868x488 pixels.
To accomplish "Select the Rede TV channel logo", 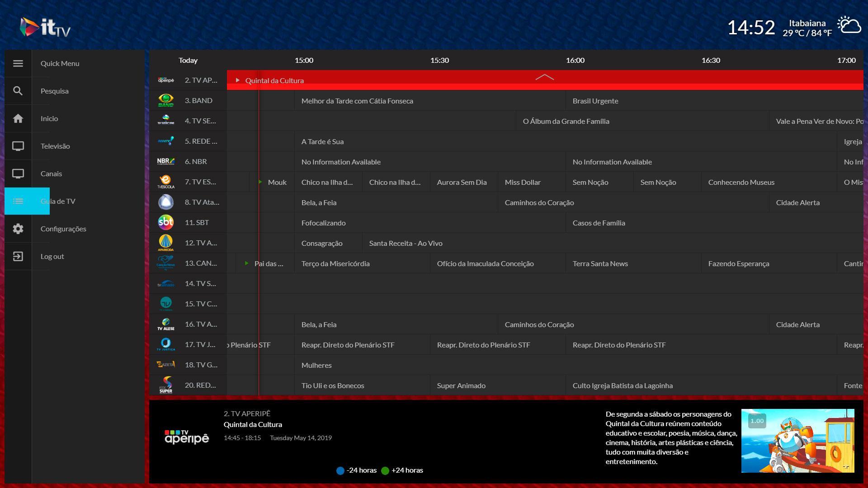I will point(166,141).
